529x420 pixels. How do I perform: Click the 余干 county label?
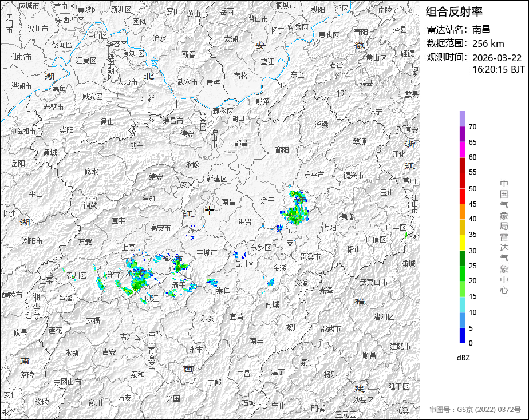point(267,201)
